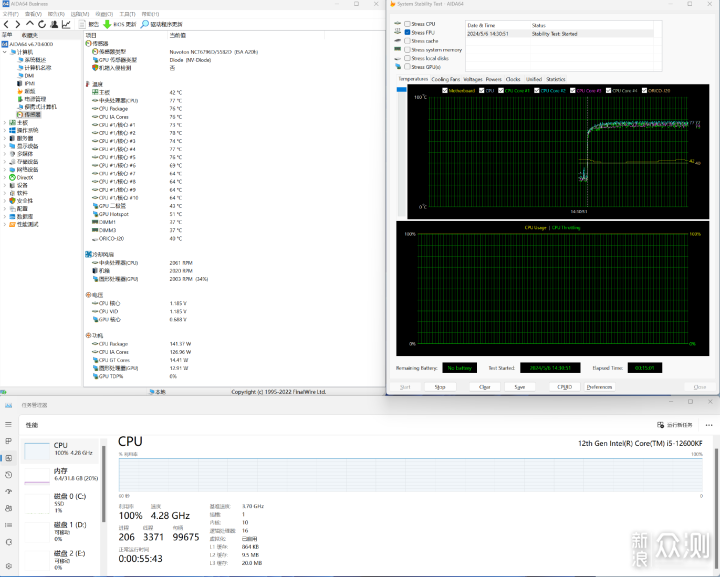This screenshot has height=577, width=720.
Task: Toggle the CPU Core #3 graph legend checkbox
Action: tap(573, 90)
